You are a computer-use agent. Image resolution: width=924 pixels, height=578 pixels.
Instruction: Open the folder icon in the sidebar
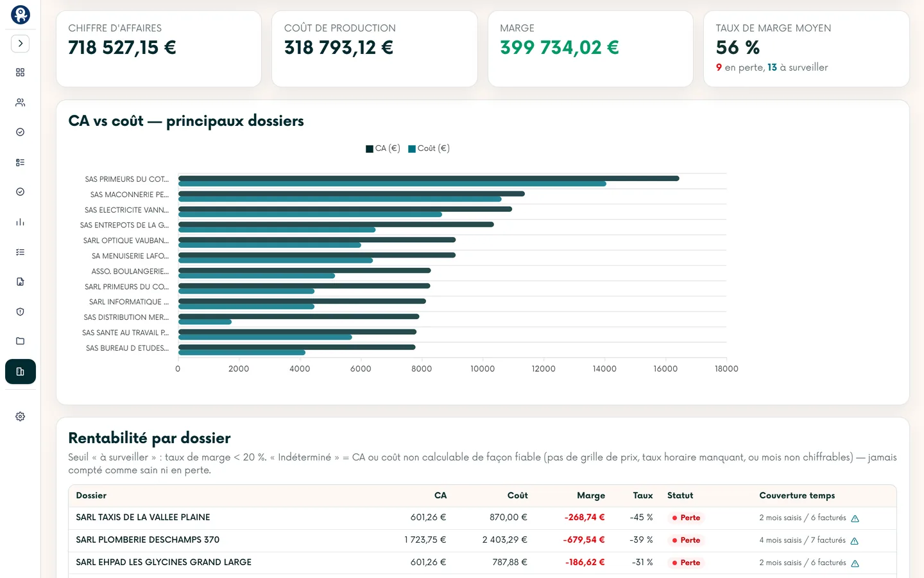[x=21, y=341]
